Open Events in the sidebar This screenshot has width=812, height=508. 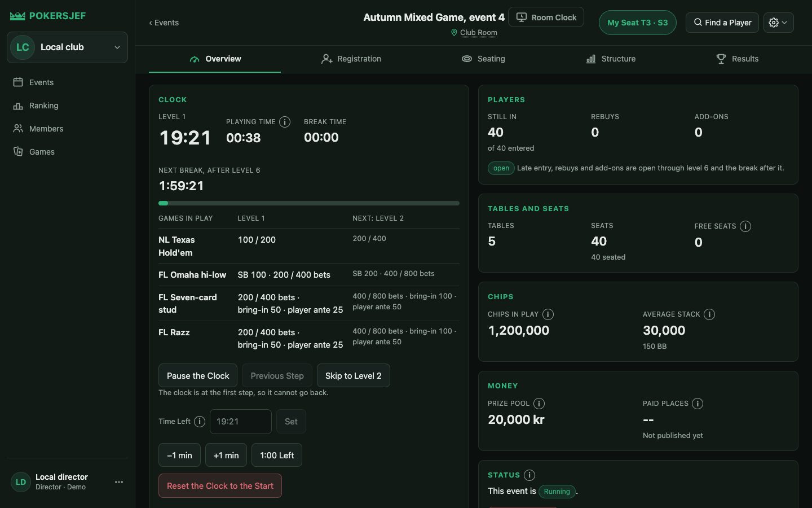point(67,82)
